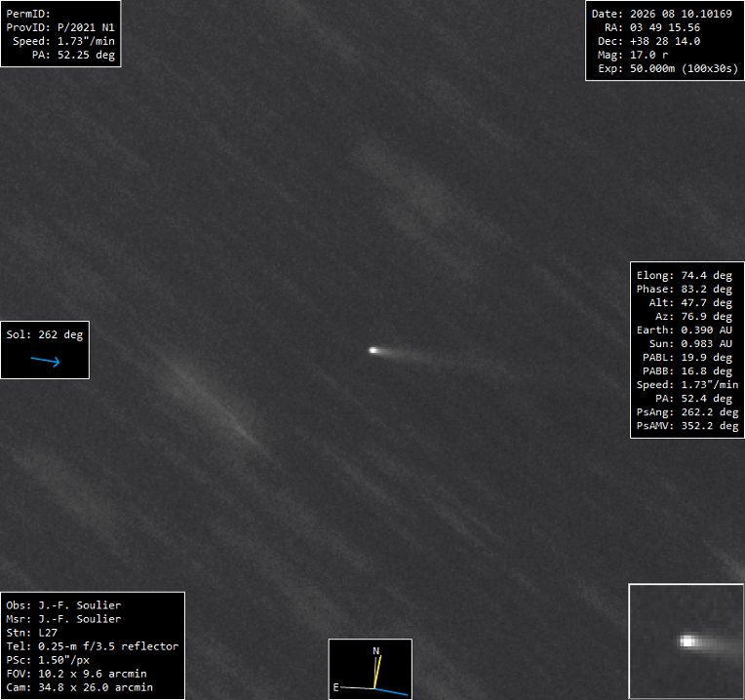
Task: Click the 'E' label on the compass
Action: click(335, 687)
